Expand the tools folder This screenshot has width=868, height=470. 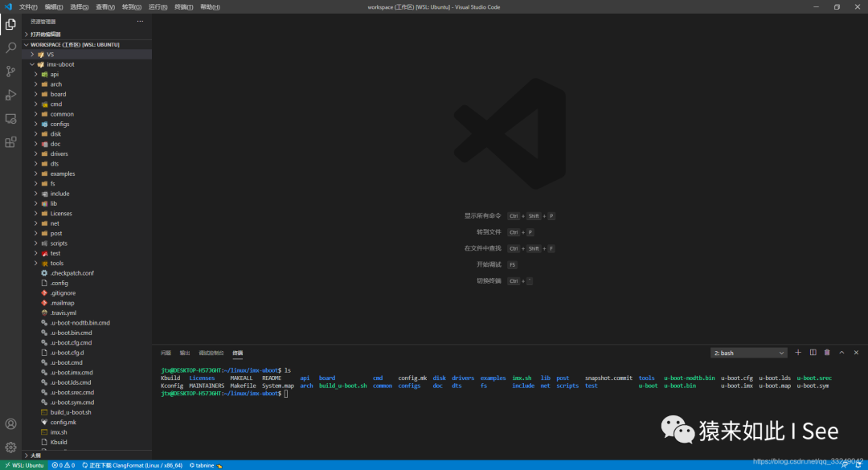pos(87,264)
